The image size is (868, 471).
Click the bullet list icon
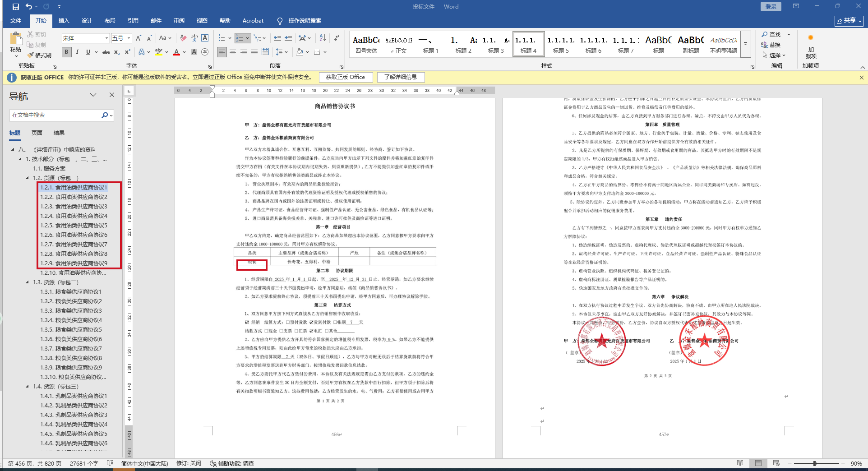click(222, 38)
